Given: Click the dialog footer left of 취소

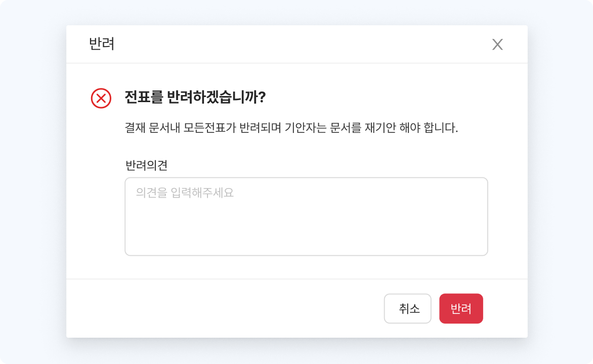Looking at the screenshot, I should coord(228,308).
